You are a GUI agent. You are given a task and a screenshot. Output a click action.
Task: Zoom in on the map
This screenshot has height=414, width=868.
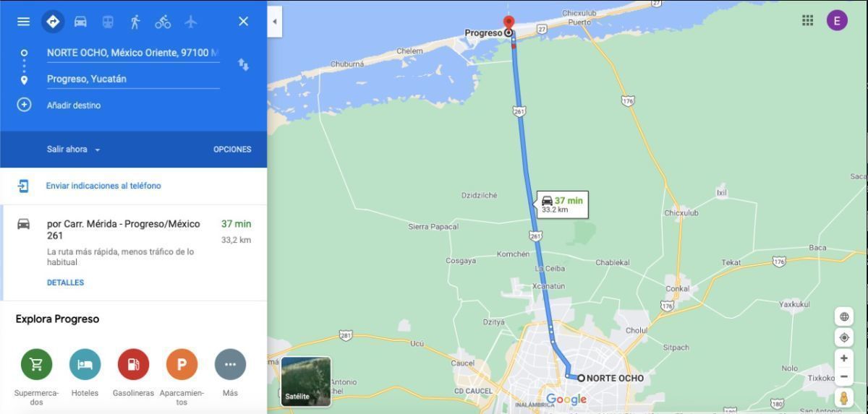tap(843, 358)
